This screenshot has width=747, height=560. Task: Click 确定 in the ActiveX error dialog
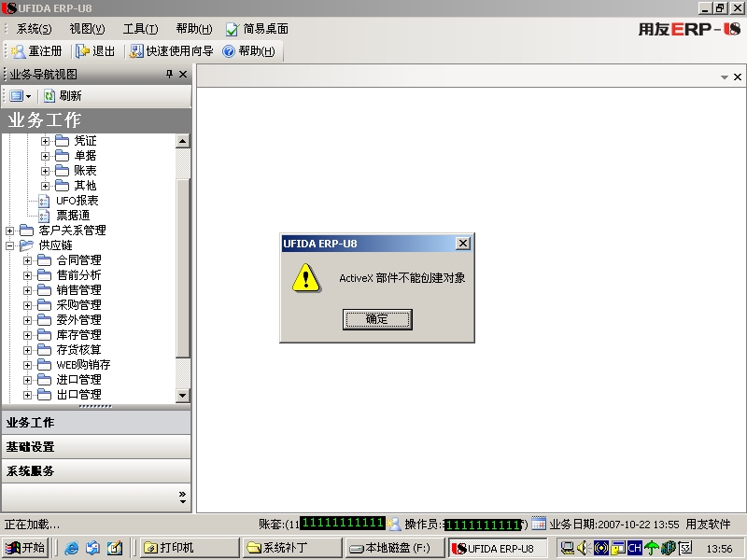(x=377, y=319)
